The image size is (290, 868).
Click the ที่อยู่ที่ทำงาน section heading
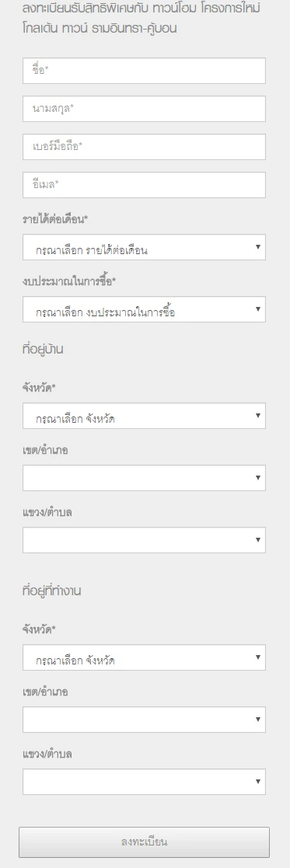pos(51,591)
